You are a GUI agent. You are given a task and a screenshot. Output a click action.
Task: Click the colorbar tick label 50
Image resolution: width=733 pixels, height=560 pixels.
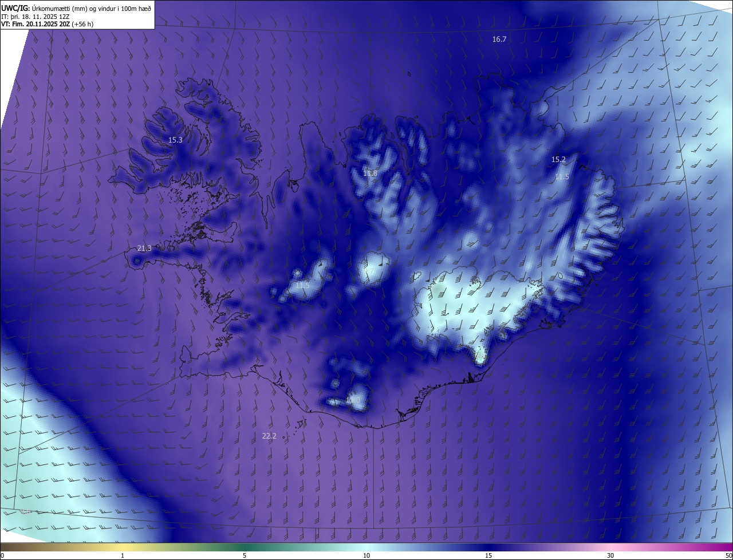coord(728,555)
